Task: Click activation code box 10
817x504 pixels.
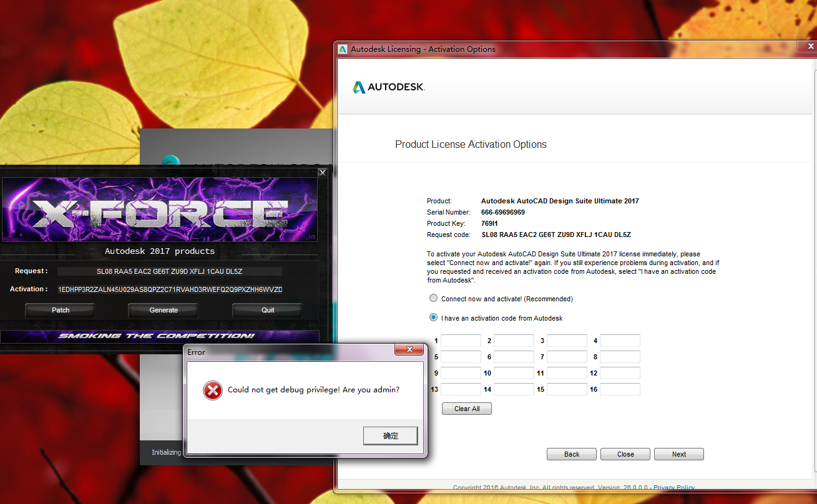Action: click(x=514, y=373)
